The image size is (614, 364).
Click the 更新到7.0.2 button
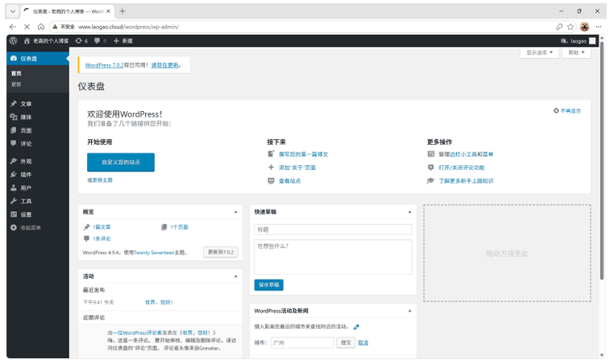pos(221,252)
